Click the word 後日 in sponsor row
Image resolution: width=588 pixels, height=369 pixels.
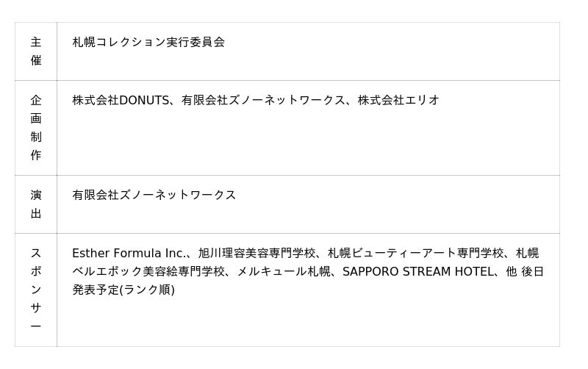533,271
